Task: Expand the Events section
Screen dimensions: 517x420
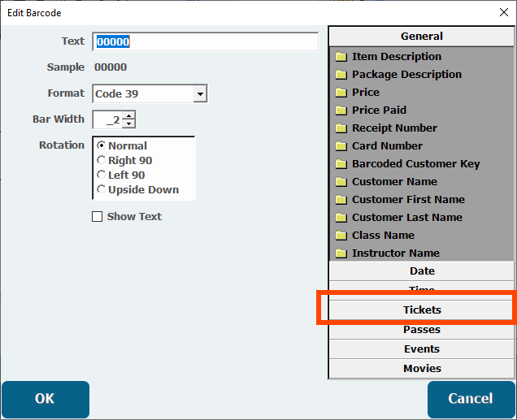Action: coord(421,349)
